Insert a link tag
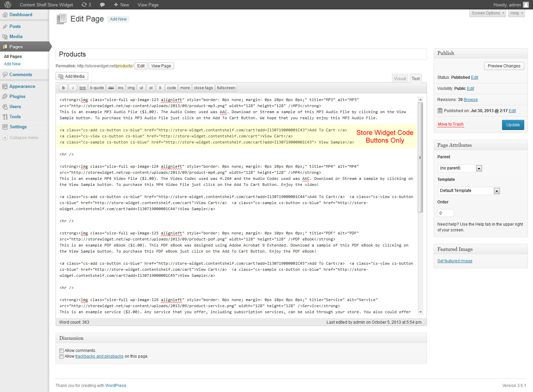This screenshot has width=533, height=392. pyautogui.click(x=83, y=88)
